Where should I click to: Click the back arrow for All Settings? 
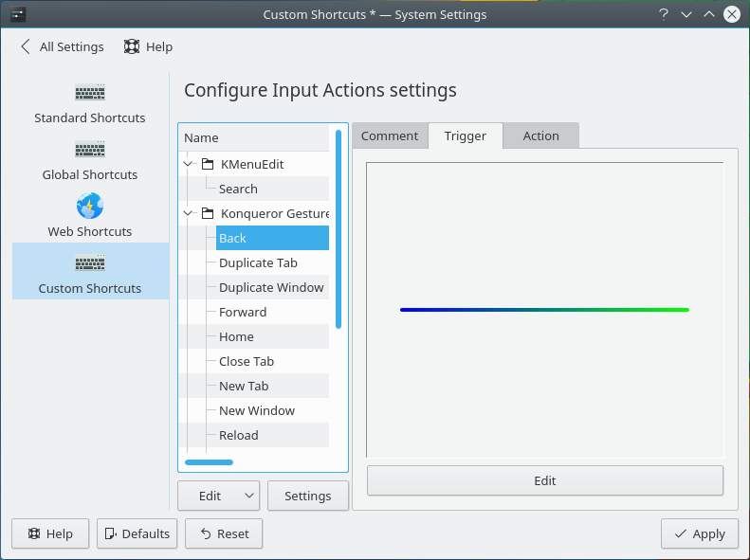(26, 46)
